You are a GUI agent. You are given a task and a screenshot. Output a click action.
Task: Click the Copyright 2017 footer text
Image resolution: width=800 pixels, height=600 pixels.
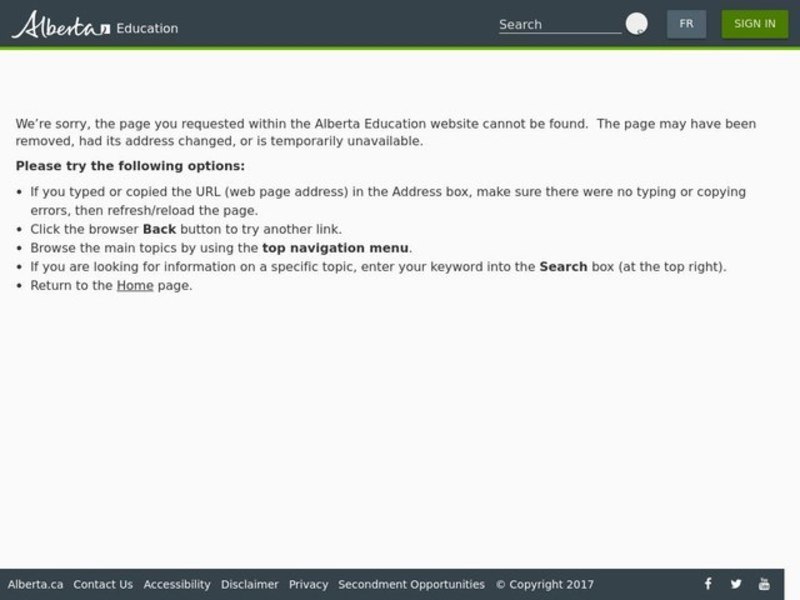point(545,585)
